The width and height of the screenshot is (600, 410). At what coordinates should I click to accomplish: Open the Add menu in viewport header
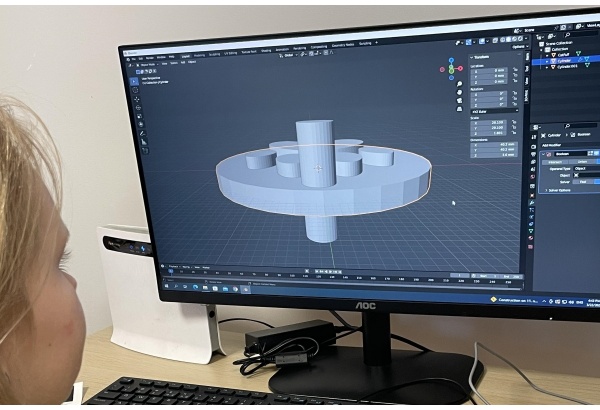point(183,62)
